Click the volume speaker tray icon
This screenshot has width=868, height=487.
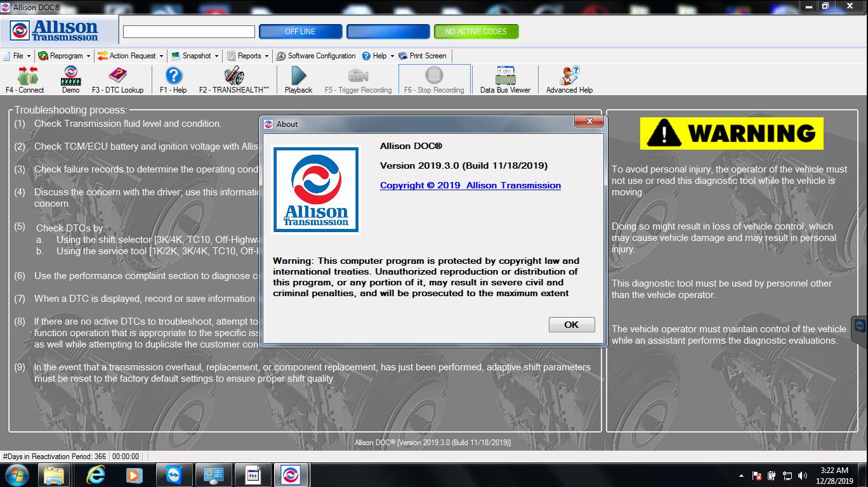point(803,476)
